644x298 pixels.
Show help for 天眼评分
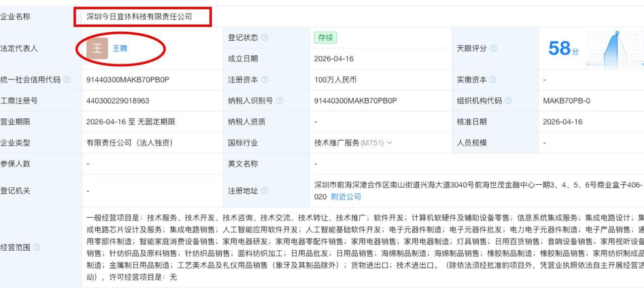coord(493,48)
